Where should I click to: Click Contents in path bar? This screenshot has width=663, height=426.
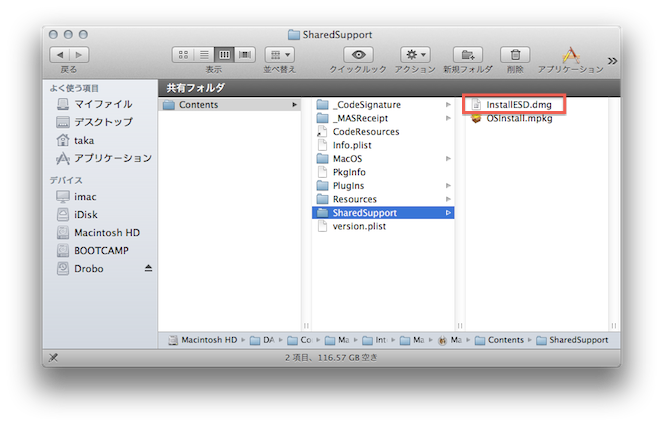499,340
